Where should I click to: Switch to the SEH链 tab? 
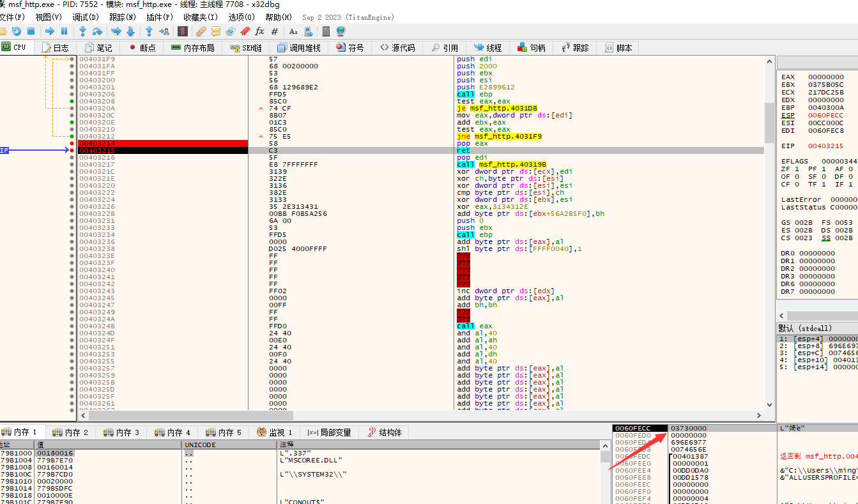[x=246, y=48]
